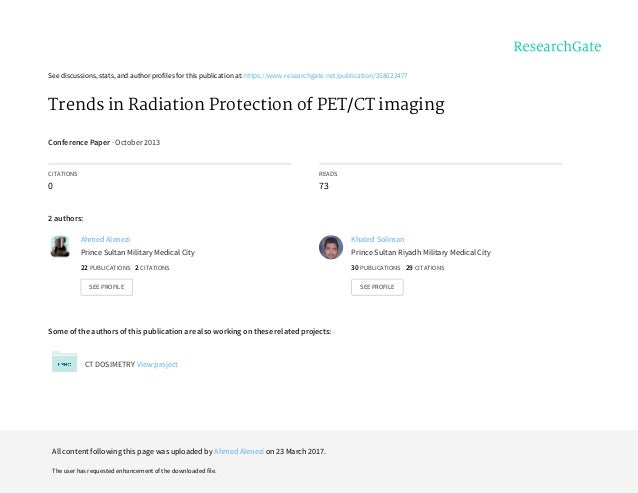
Task: Open Ahmed Alenezi author name link
Action: [x=105, y=239]
